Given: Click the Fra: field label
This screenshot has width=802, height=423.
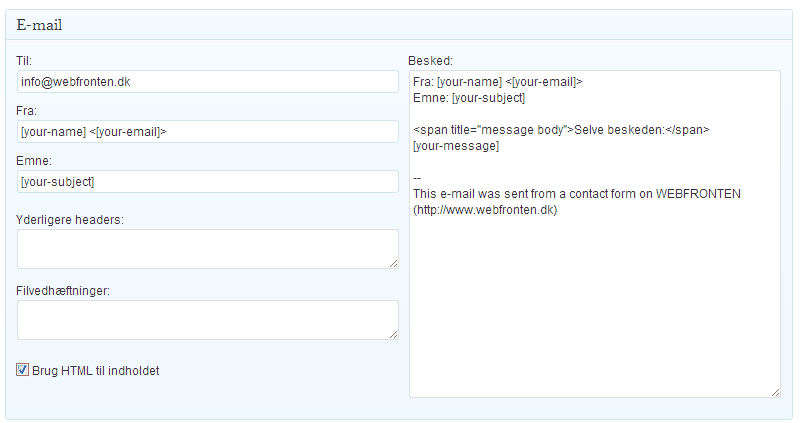Looking at the screenshot, I should coord(26,111).
